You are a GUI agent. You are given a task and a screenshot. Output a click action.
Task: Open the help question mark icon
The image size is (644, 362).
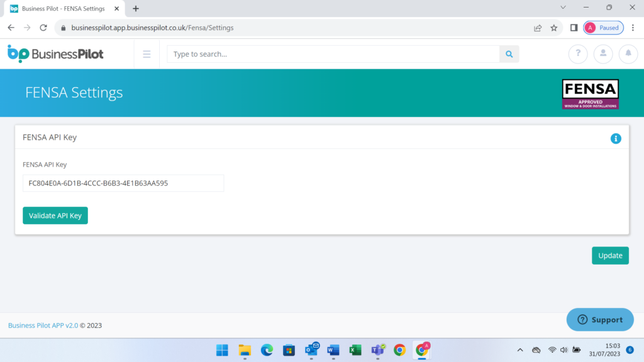tap(578, 54)
